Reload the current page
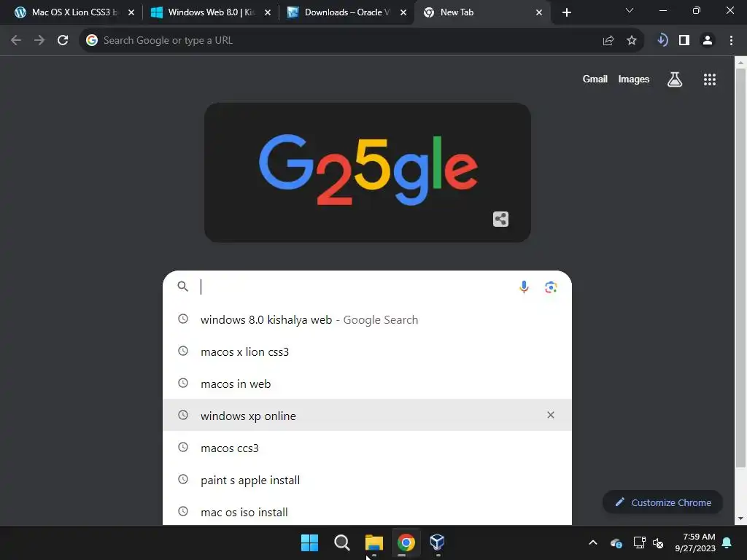Image resolution: width=747 pixels, height=560 pixels. pos(63,41)
